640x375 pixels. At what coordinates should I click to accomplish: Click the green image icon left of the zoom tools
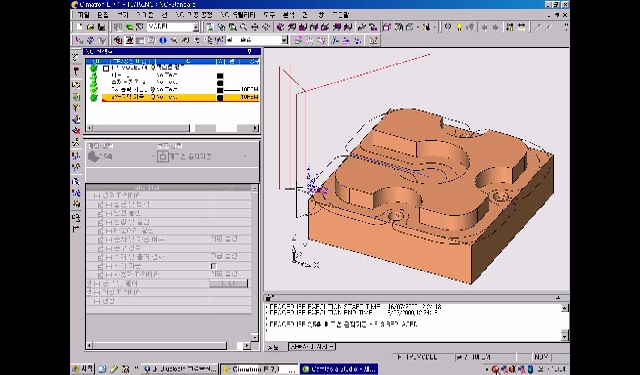pyautogui.click(x=210, y=27)
